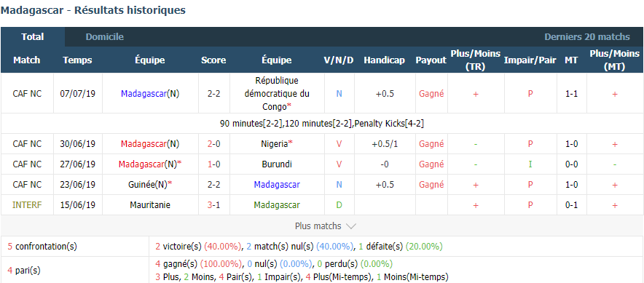Click the Handicap column header

384,60
